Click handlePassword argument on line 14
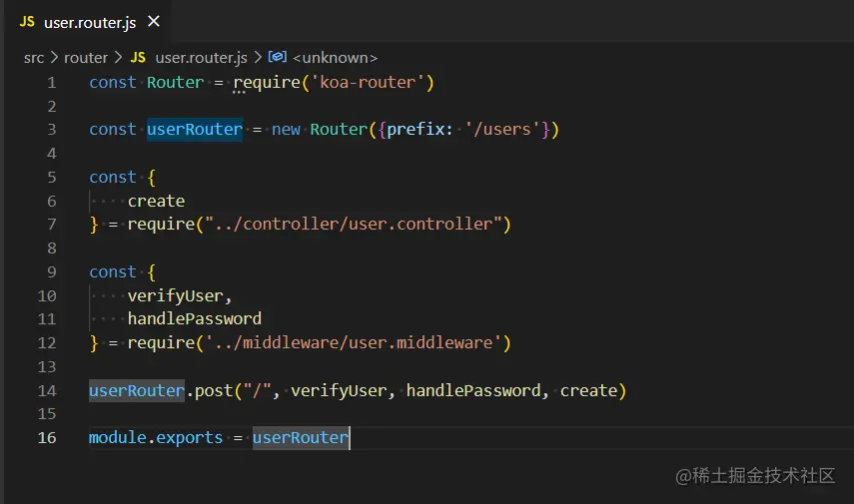854x504 pixels. (473, 391)
